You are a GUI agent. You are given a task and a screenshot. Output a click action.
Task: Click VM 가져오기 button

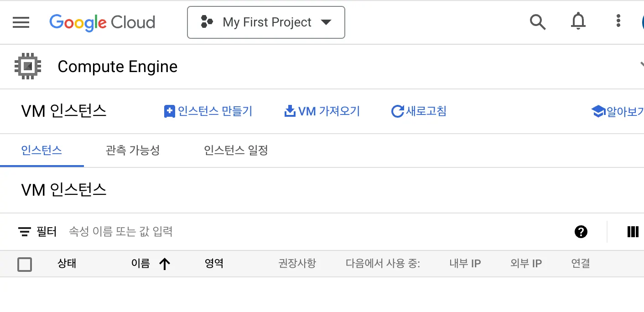click(322, 111)
